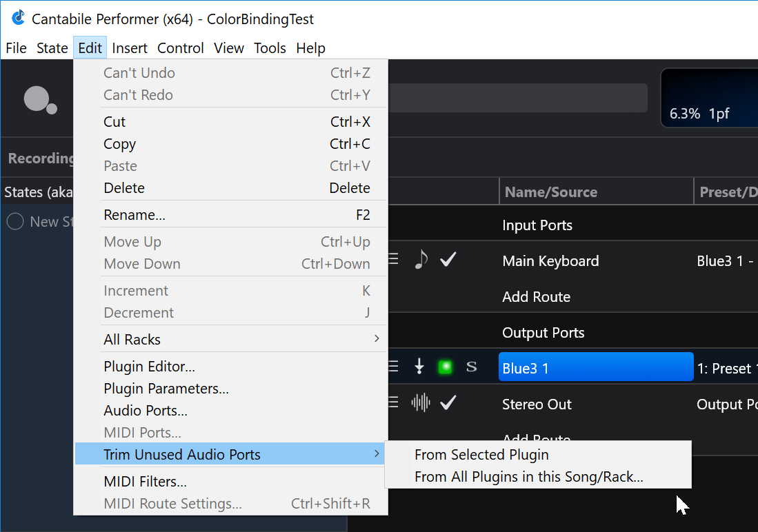The image size is (758, 532).
Task: Click the Output Ports section header
Action: pos(543,332)
